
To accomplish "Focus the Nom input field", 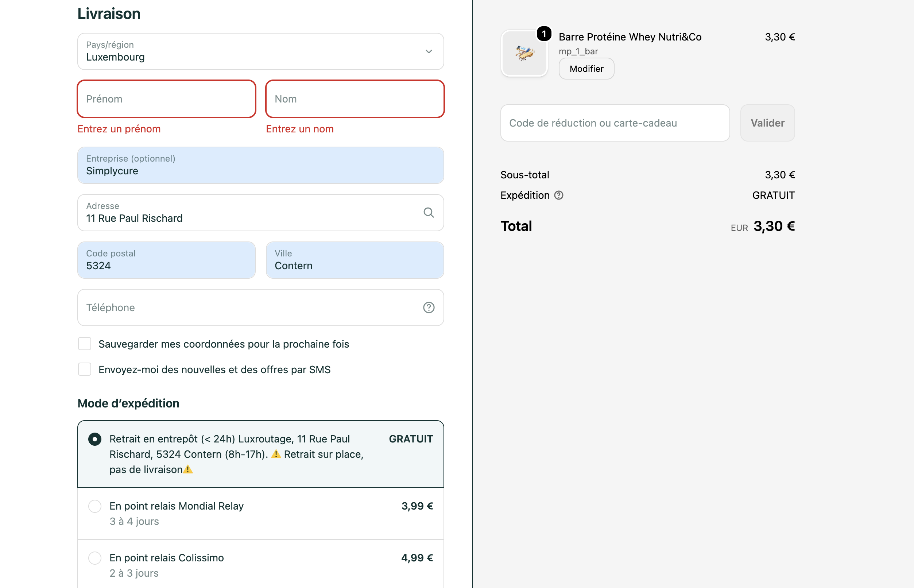I will tap(355, 99).
